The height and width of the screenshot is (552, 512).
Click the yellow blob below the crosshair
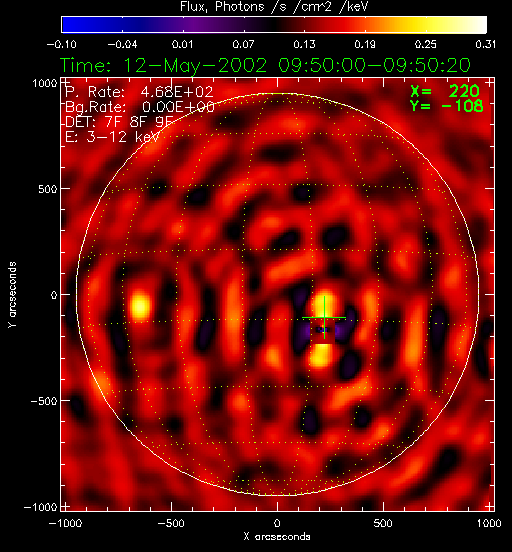tap(321, 355)
